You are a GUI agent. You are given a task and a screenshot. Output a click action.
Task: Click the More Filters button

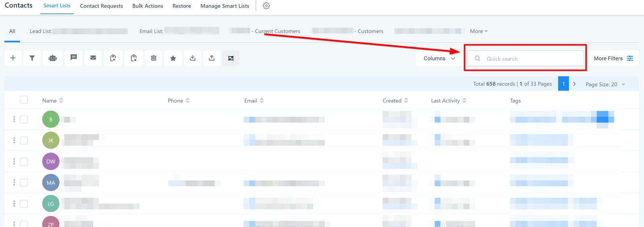tap(613, 58)
